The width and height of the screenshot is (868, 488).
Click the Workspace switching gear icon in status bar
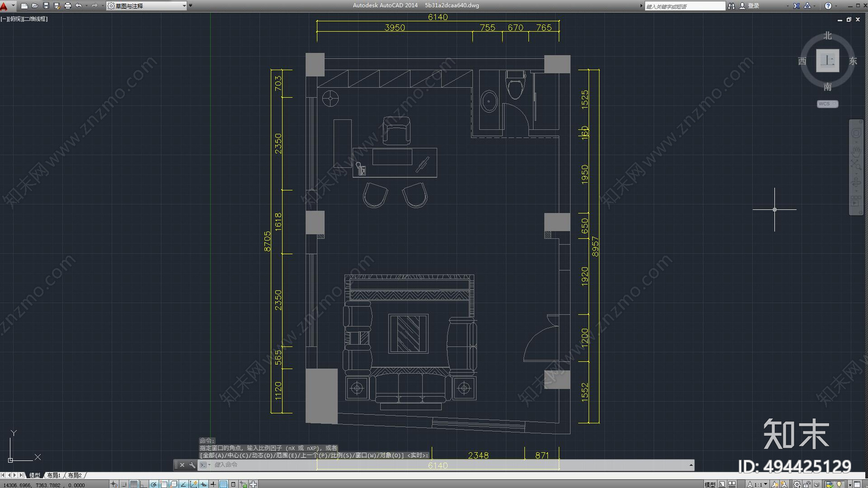(x=797, y=484)
